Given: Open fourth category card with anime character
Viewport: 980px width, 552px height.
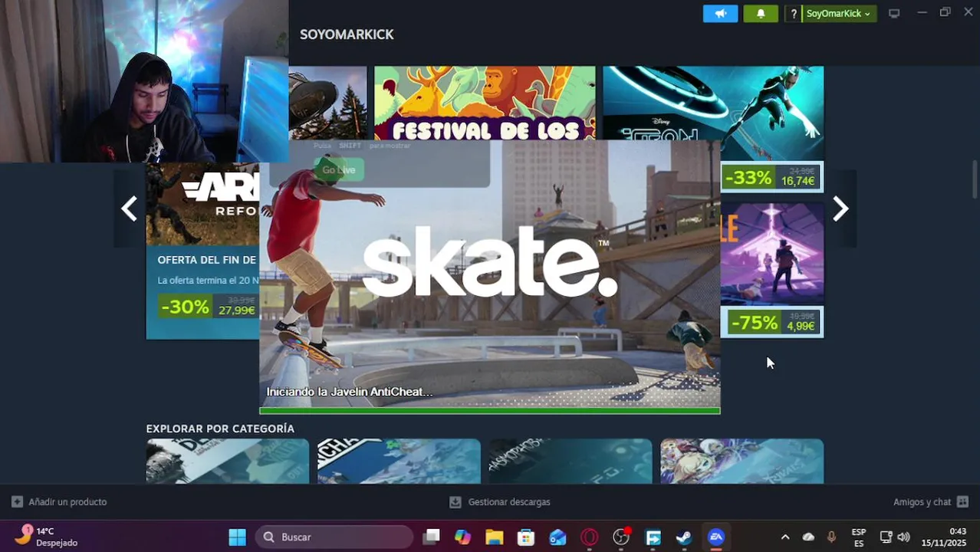Looking at the screenshot, I should (742, 461).
